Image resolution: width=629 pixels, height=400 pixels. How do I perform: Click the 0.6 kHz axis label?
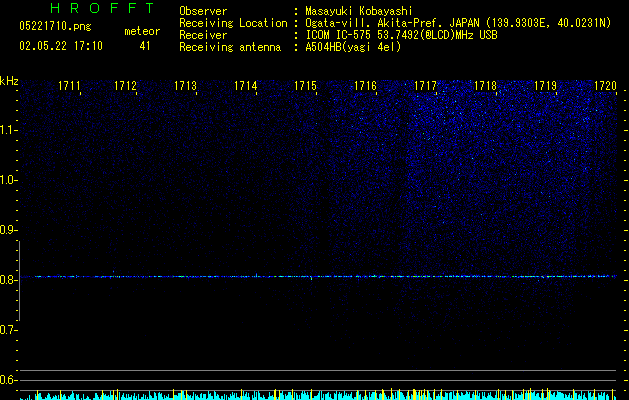point(8,380)
